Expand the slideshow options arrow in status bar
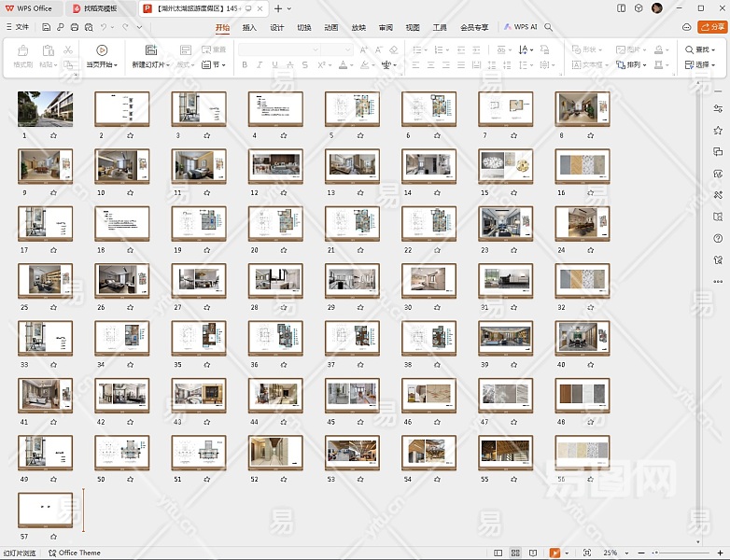The height and width of the screenshot is (560, 730). [x=567, y=553]
